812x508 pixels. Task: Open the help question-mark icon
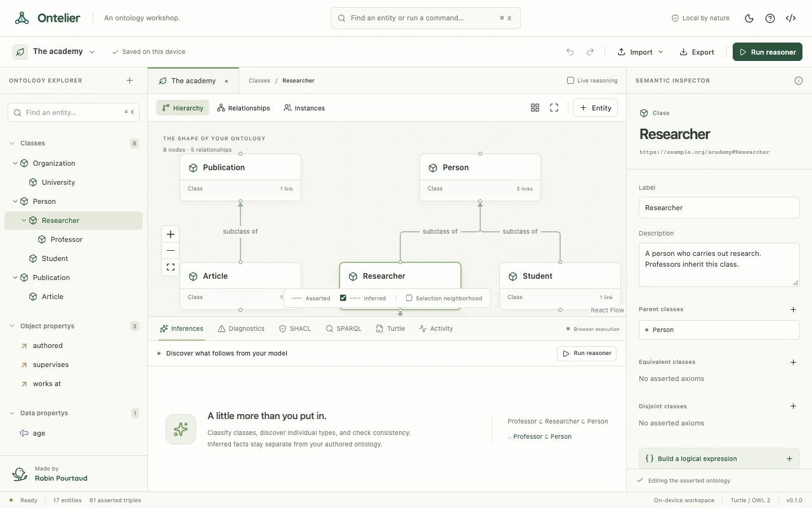[770, 18]
